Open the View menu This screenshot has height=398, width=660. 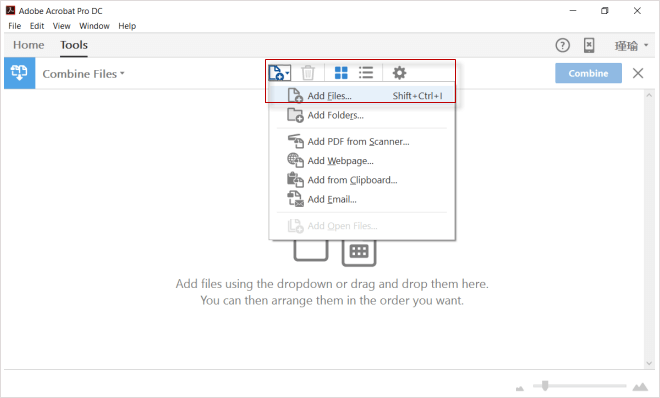pos(61,26)
